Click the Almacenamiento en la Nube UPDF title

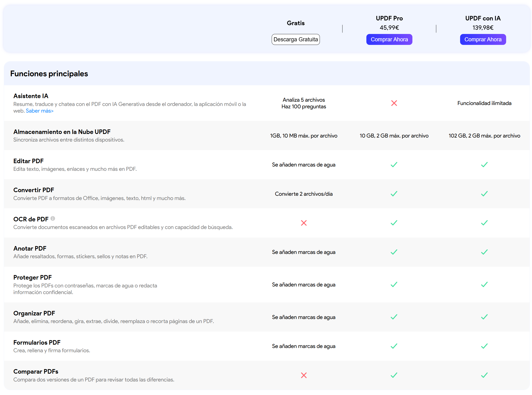click(62, 132)
